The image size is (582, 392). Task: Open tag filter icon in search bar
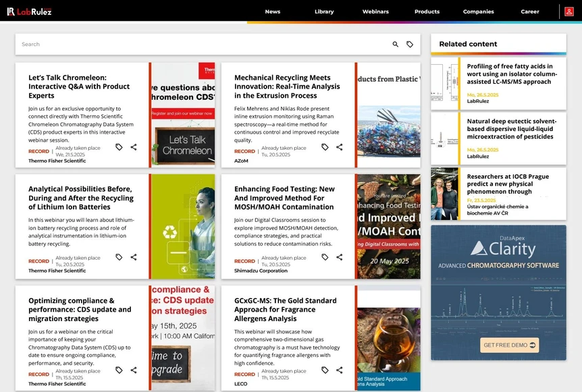(410, 44)
